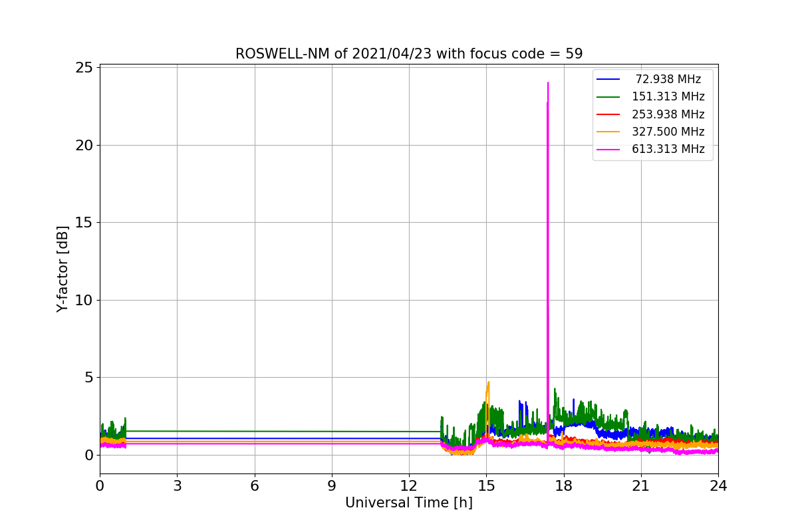Click the green legend line sample
The height and width of the screenshot is (532, 798).
click(608, 97)
